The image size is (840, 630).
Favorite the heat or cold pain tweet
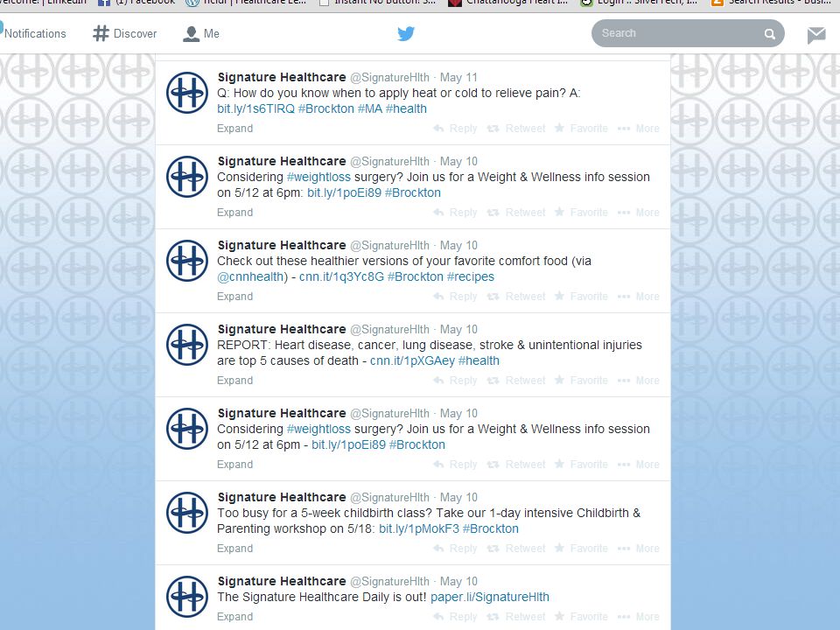click(581, 129)
